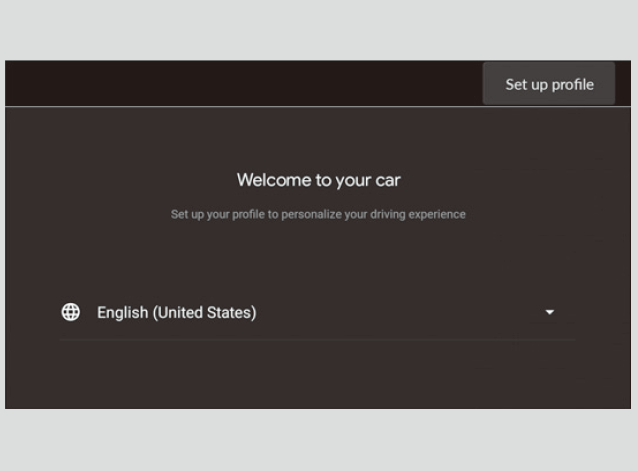
Task: Open the language dropdown arrow
Action: (549, 312)
